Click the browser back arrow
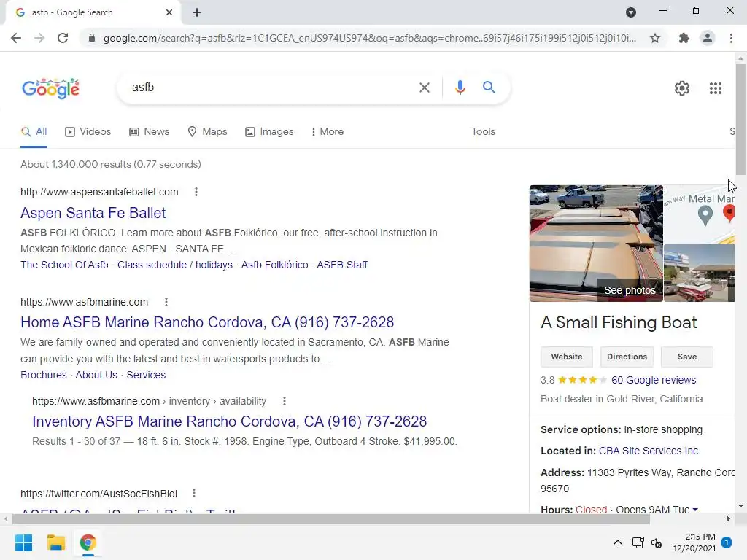The width and height of the screenshot is (747, 560). [16, 38]
